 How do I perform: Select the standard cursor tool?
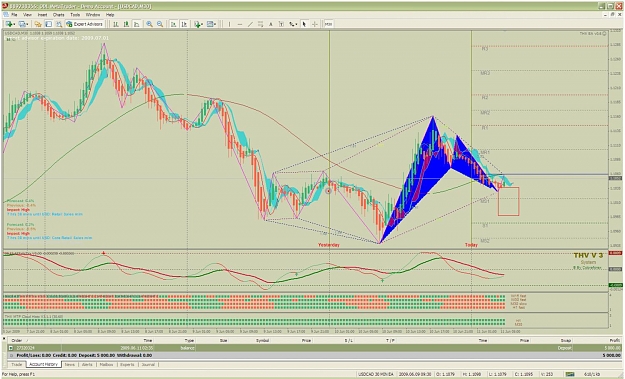pyautogui.click(x=304, y=24)
